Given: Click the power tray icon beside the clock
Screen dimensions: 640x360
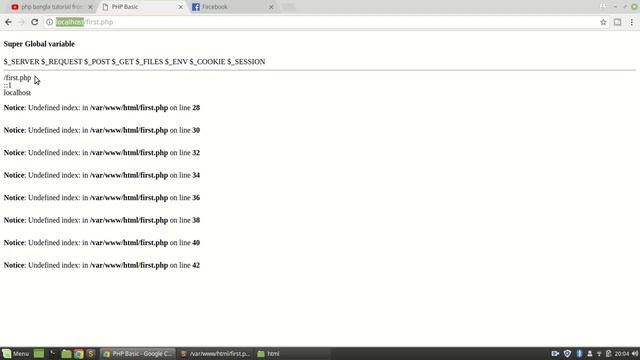Looking at the screenshot, I should tap(609, 353).
